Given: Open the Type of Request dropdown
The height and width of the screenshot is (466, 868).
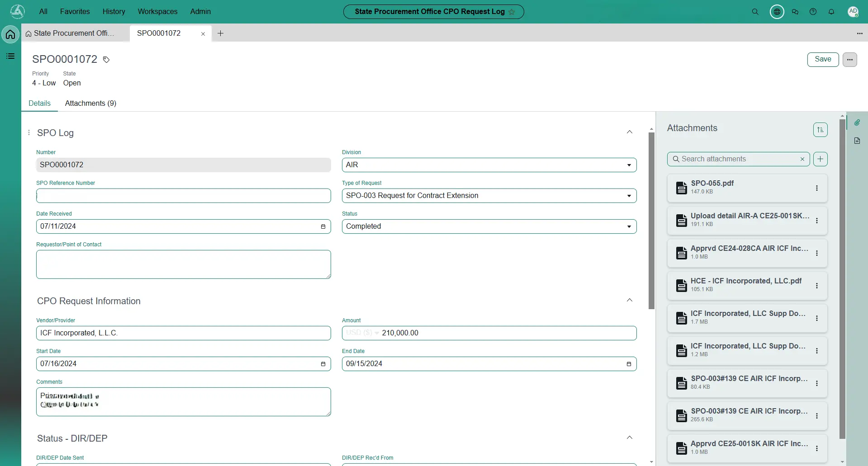Looking at the screenshot, I should click(489, 196).
